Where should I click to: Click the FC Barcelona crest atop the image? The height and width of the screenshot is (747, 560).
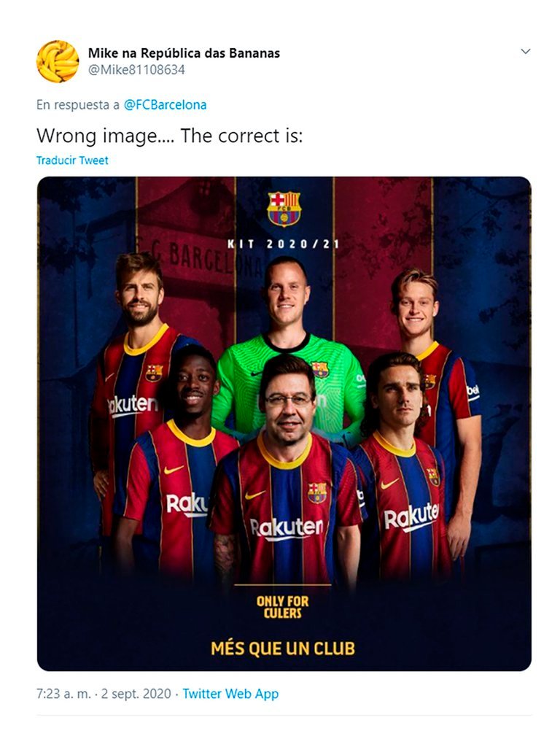(284, 209)
